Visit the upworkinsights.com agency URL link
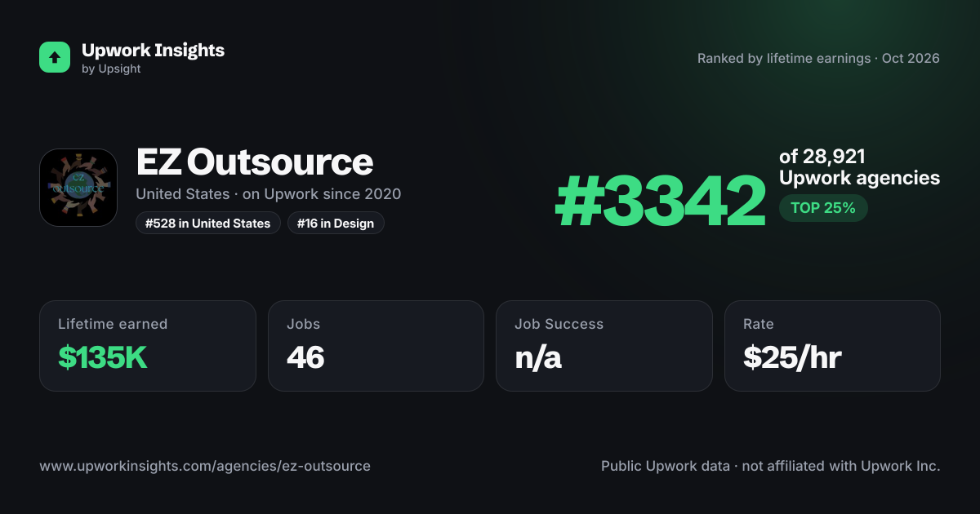980x514 pixels. point(205,467)
